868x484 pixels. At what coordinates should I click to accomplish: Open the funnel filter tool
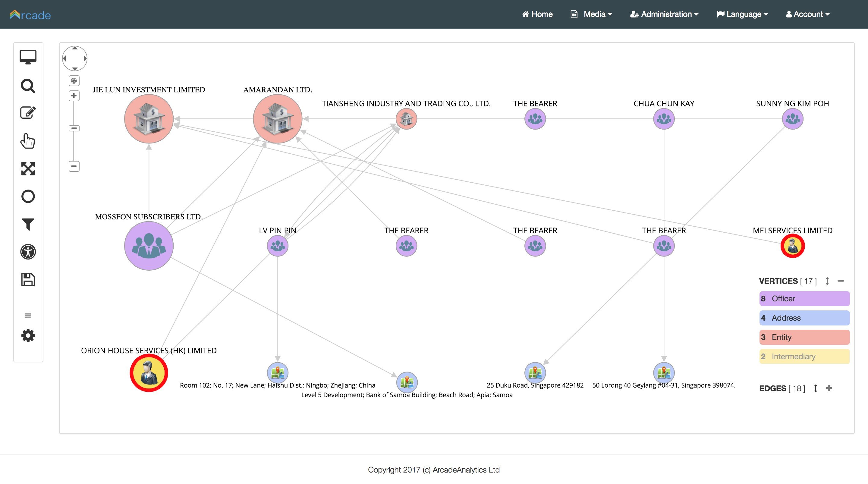28,224
